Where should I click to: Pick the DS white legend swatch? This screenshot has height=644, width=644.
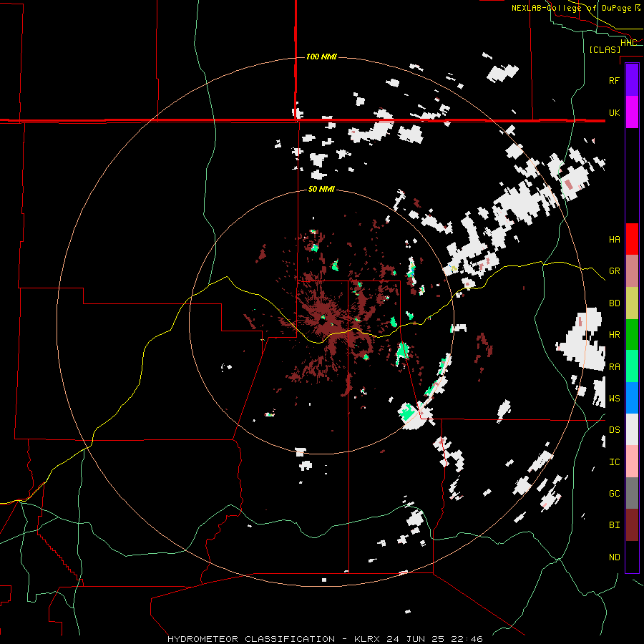point(632,429)
